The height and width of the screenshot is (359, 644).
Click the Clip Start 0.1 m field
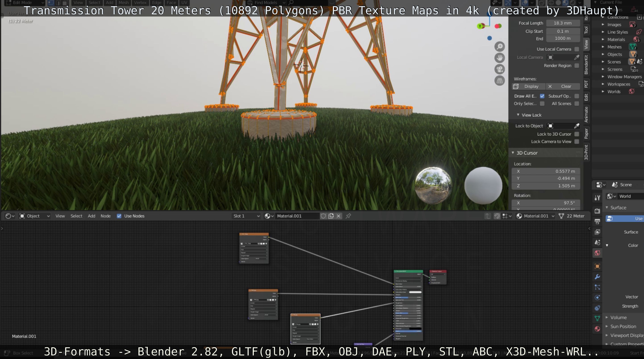(x=562, y=31)
